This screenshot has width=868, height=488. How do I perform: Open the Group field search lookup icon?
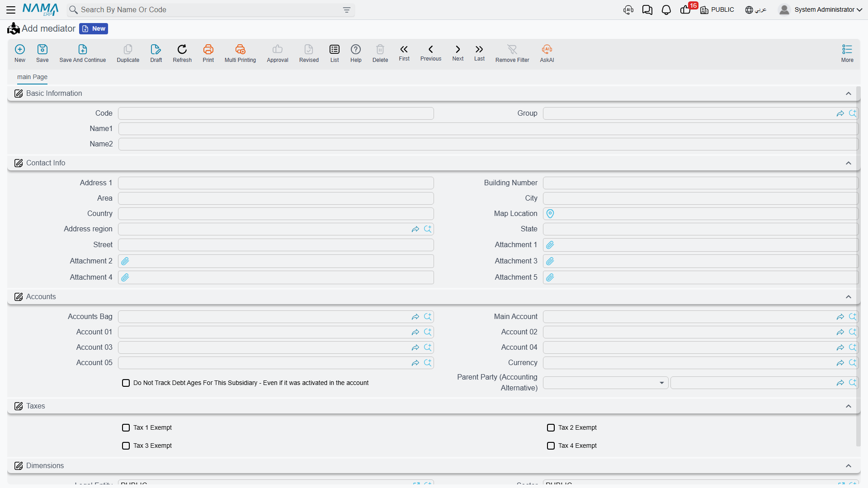(853, 113)
